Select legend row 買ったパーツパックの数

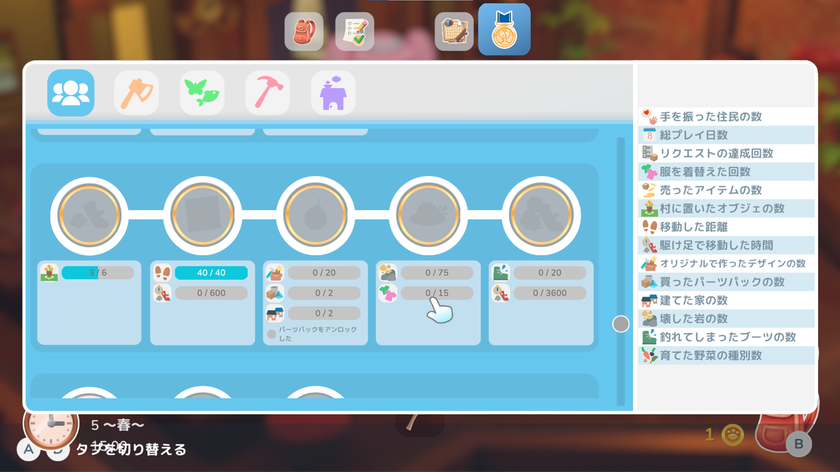726,282
